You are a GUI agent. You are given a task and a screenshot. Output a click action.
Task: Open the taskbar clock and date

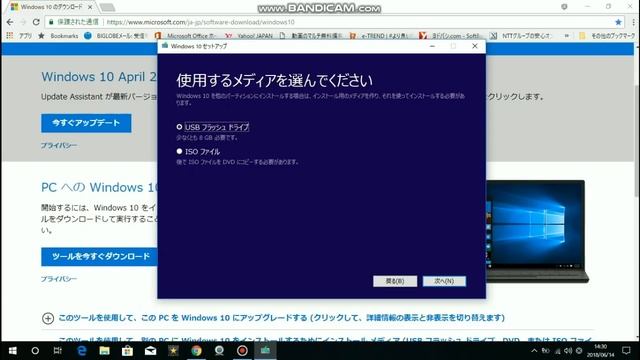click(600, 351)
